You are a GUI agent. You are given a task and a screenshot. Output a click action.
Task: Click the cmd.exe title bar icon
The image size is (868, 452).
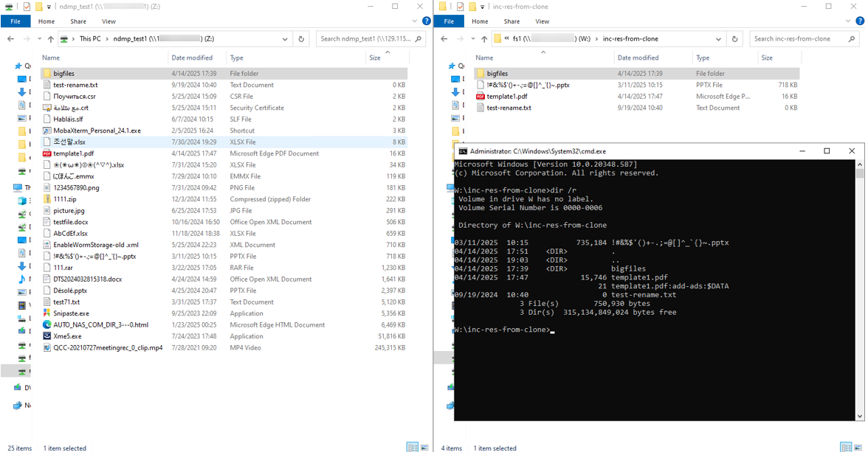pos(463,151)
